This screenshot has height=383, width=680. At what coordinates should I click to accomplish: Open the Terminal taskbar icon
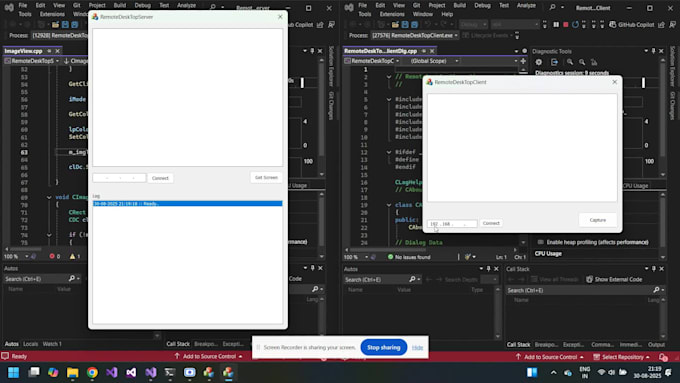pyautogui.click(x=170, y=373)
